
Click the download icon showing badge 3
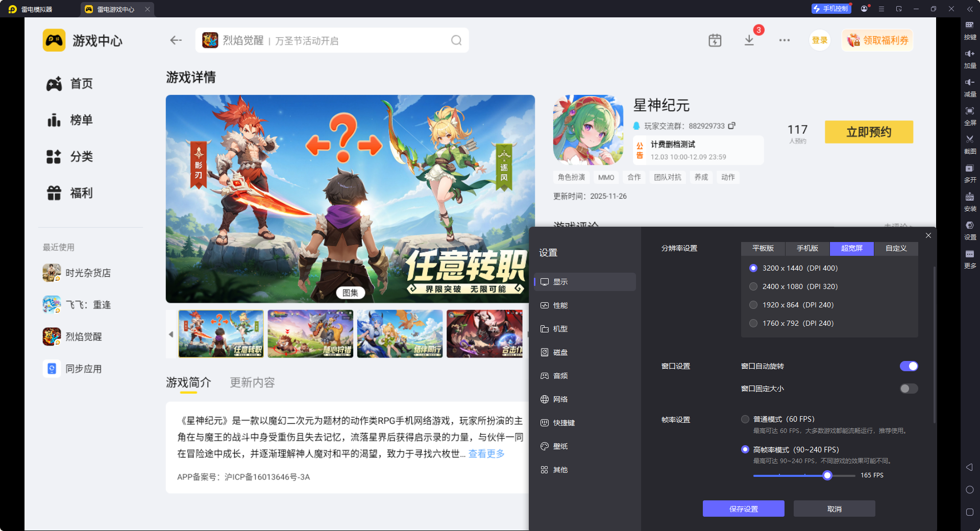(749, 40)
